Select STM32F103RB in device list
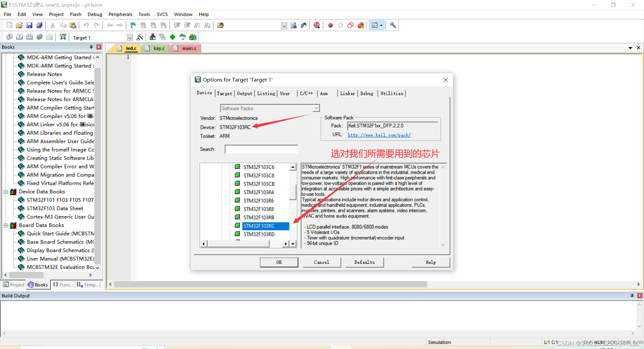This screenshot has width=644, height=349. (x=259, y=217)
